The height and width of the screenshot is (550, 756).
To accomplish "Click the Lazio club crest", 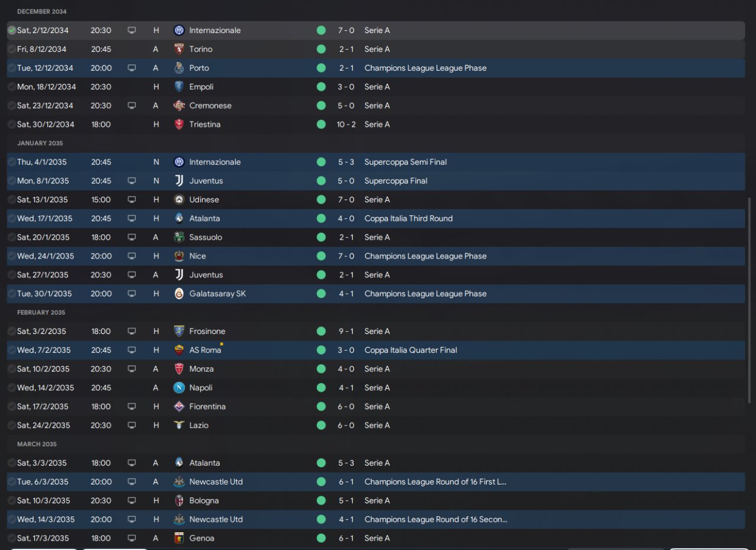I will coord(179,425).
